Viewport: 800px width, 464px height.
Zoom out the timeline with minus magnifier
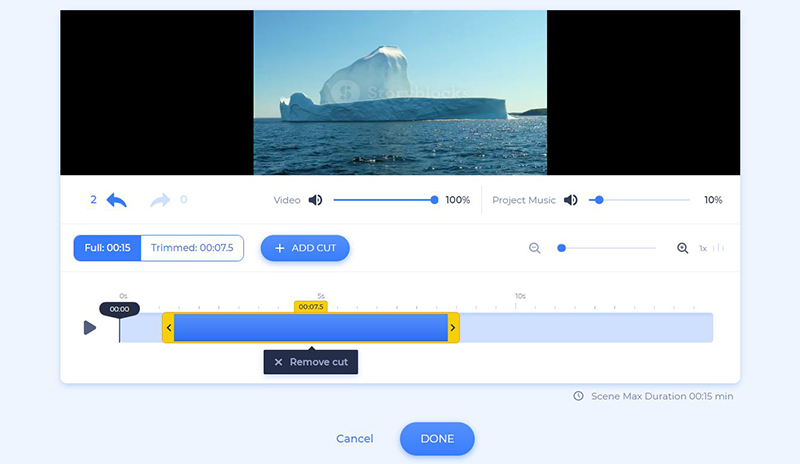pyautogui.click(x=534, y=248)
